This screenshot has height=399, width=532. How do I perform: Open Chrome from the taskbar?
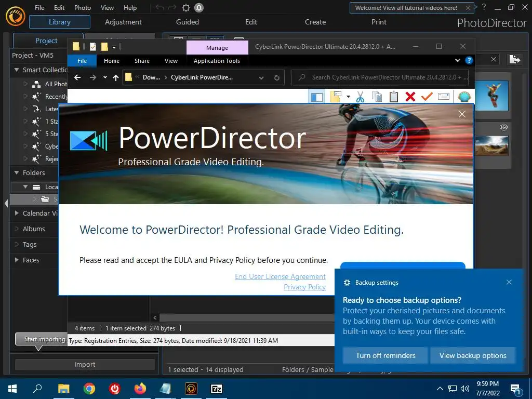click(89, 389)
